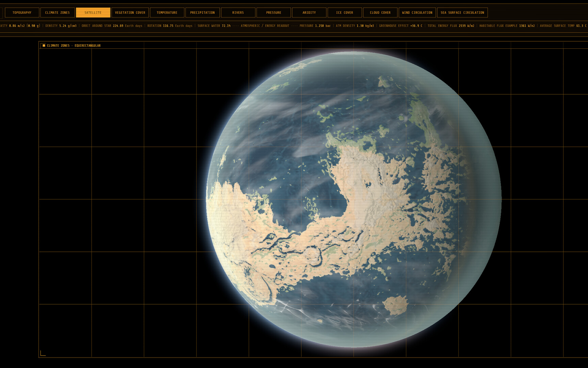Click the Average Surface Temp readout
Viewport: 588px width, 368px height.
click(563, 26)
